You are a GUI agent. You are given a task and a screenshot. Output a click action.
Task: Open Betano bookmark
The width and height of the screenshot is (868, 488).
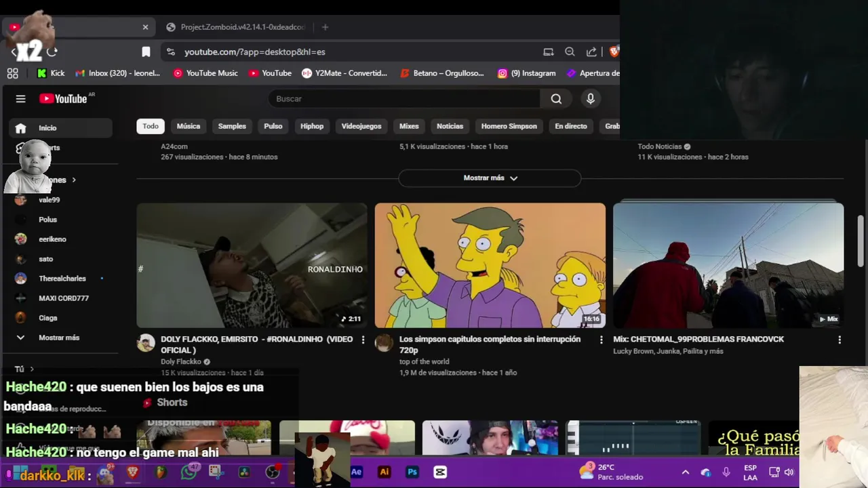pos(442,73)
